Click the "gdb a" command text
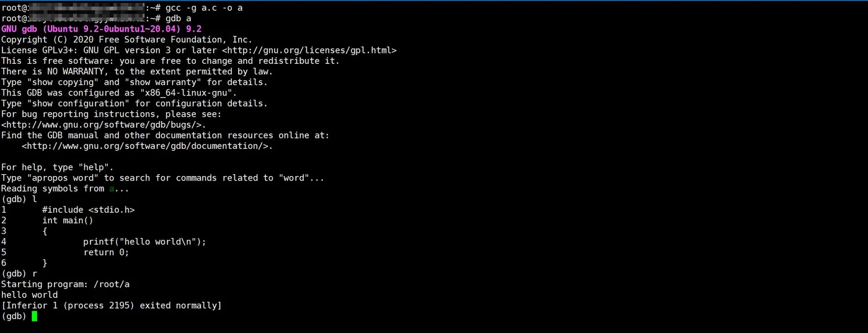The image size is (868, 333). click(179, 19)
